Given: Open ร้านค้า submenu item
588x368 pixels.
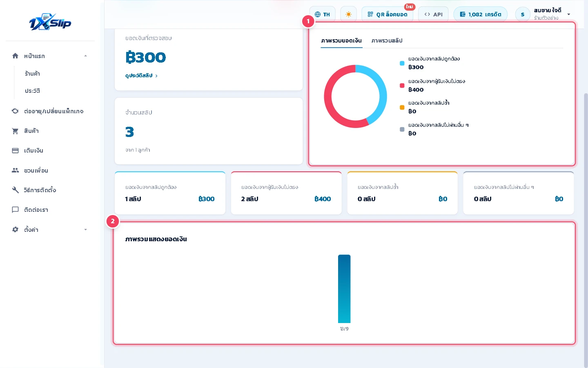Looking at the screenshot, I should pos(32,74).
